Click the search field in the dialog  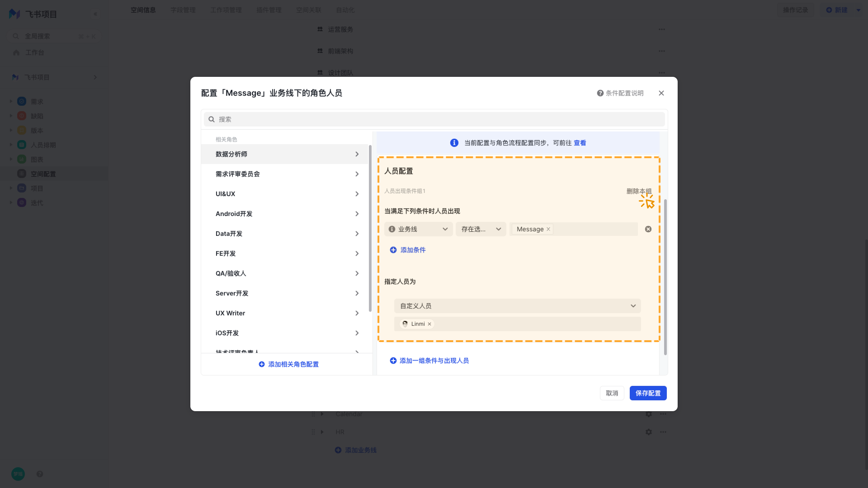coord(434,119)
